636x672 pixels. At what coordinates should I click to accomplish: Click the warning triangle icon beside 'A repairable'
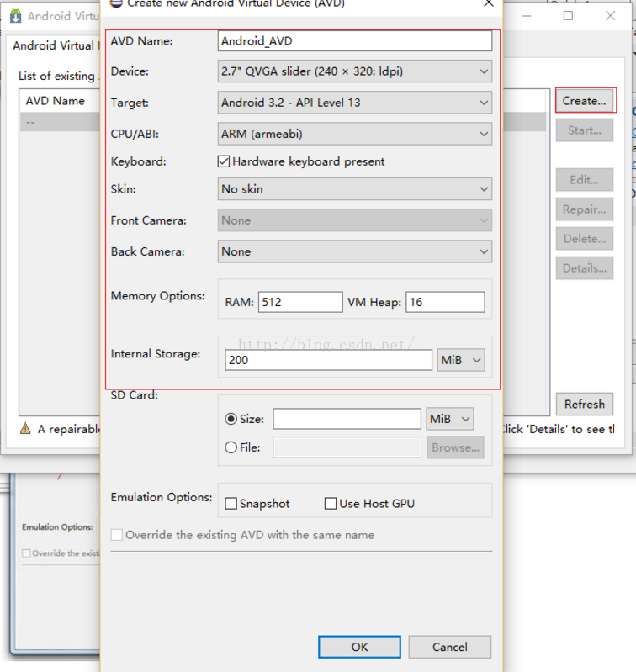[25, 428]
